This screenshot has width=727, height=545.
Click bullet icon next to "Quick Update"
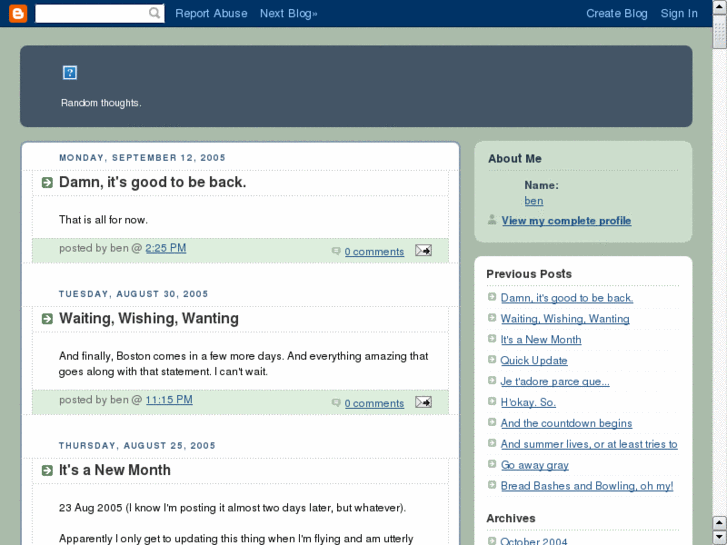[x=492, y=359]
